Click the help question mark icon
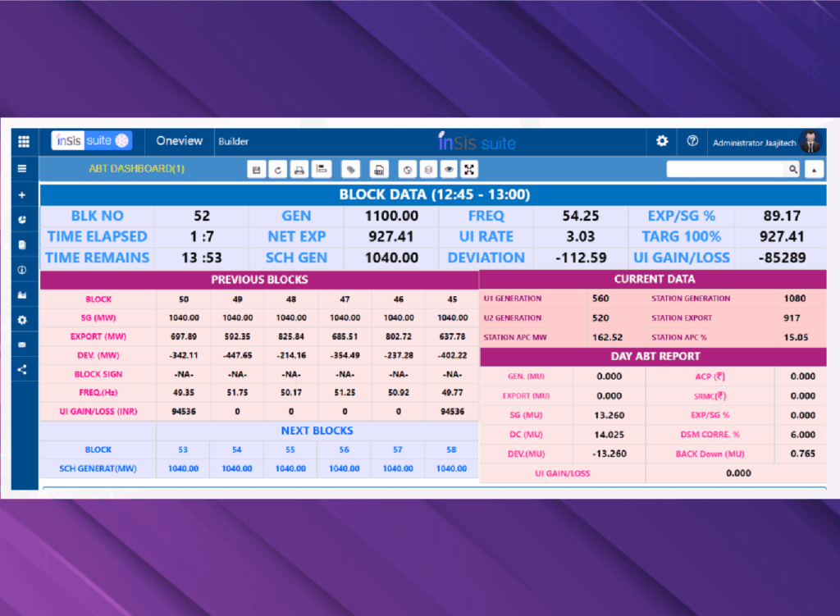Screen dimensions: 840x616 click(x=692, y=141)
